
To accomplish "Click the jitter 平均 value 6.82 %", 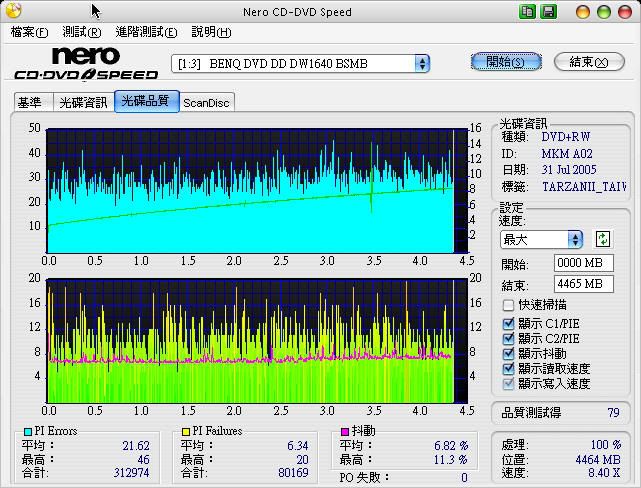I will click(x=451, y=445).
